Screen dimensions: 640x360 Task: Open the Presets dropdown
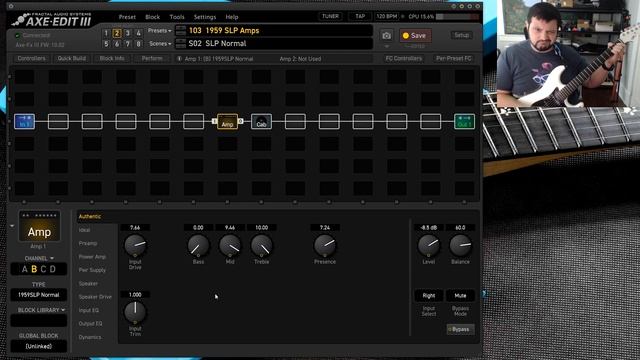(x=160, y=31)
